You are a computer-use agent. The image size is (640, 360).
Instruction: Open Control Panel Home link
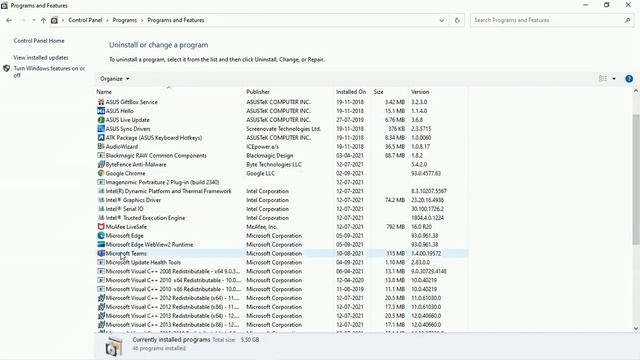[x=39, y=41]
